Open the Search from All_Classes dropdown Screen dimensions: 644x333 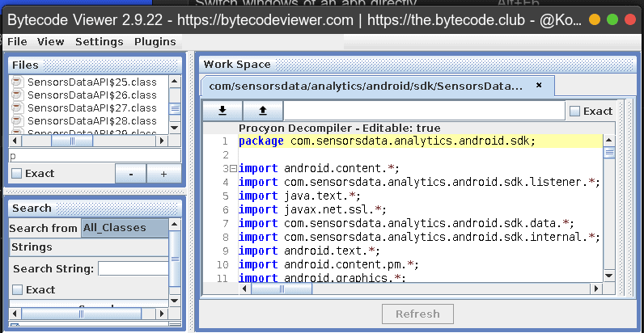click(x=125, y=228)
